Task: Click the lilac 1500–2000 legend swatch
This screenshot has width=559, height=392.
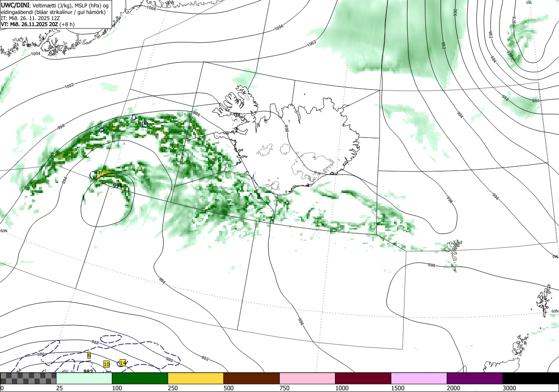Action: coord(419,378)
